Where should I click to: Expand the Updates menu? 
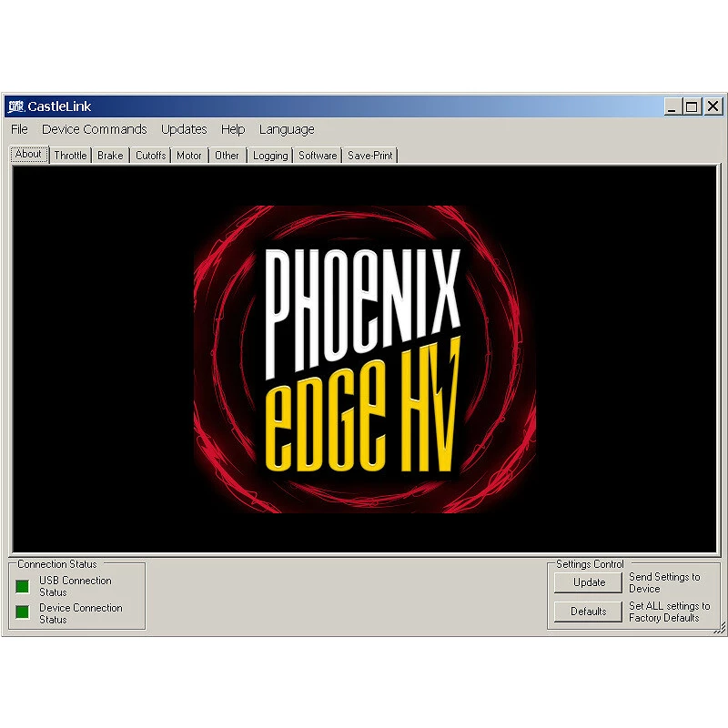point(184,129)
